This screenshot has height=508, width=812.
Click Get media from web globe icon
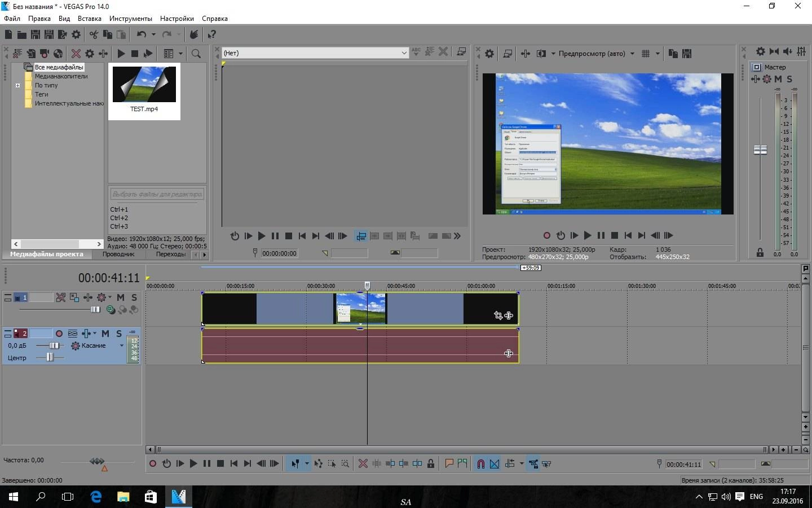58,54
